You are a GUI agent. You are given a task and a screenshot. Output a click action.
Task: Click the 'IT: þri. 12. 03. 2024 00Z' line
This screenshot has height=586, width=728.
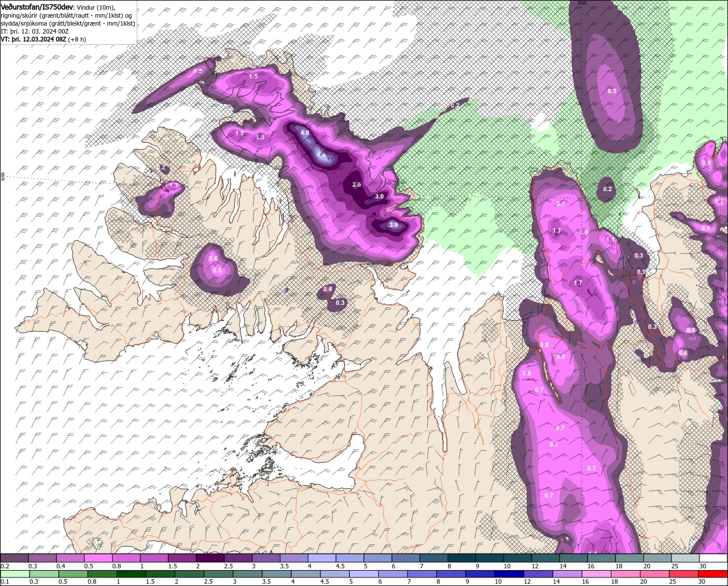35,31
